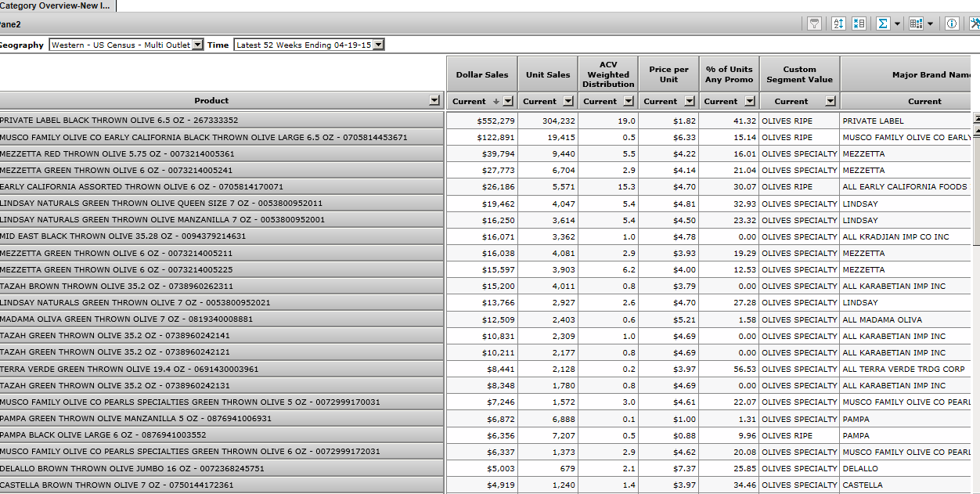Open the Time period dropdown
980x494 pixels.
[x=379, y=45]
